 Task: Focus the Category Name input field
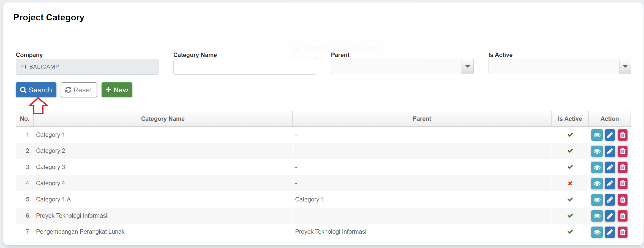point(244,67)
